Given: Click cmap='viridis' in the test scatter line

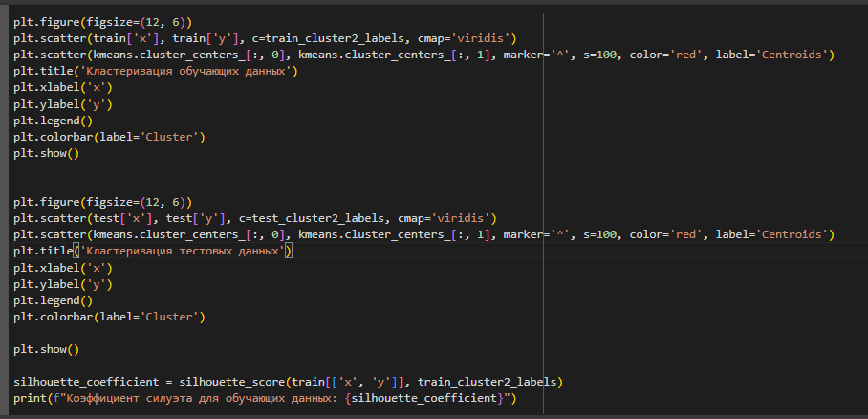Looking at the screenshot, I should (x=445, y=219).
